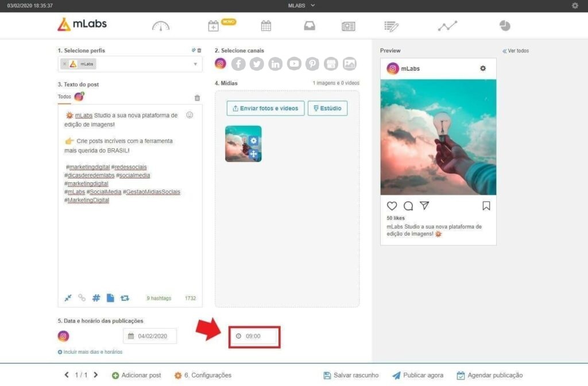588x386 pixels.
Task: Click the Enviar fotos e vídeos button
Action: 265,109
